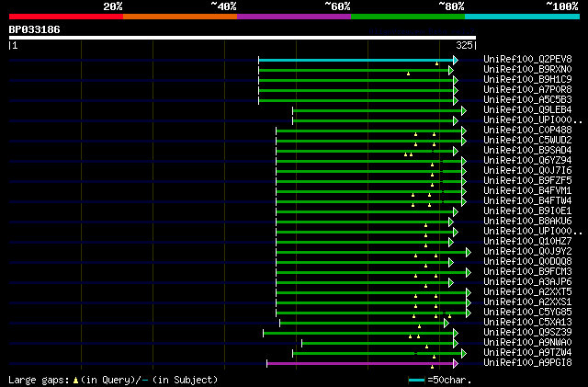Click the UniRef100_Q10HZ7 hit name
588x387 pixels.
(527, 242)
